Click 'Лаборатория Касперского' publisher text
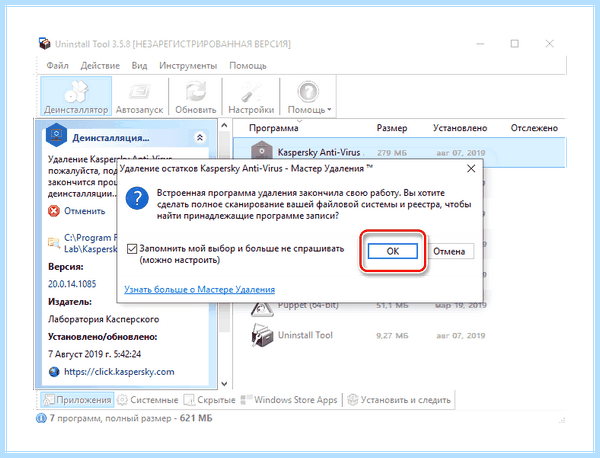The width and height of the screenshot is (600, 458). (103, 319)
